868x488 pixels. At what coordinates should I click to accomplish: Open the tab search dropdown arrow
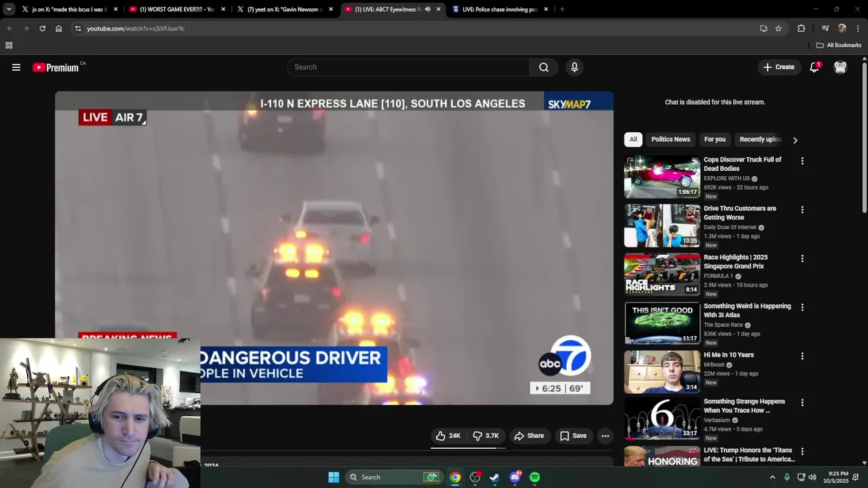[x=9, y=9]
